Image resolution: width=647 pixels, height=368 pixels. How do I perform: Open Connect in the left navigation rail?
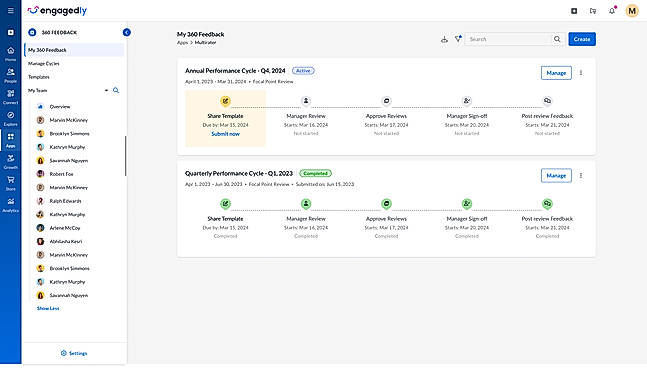click(x=11, y=97)
